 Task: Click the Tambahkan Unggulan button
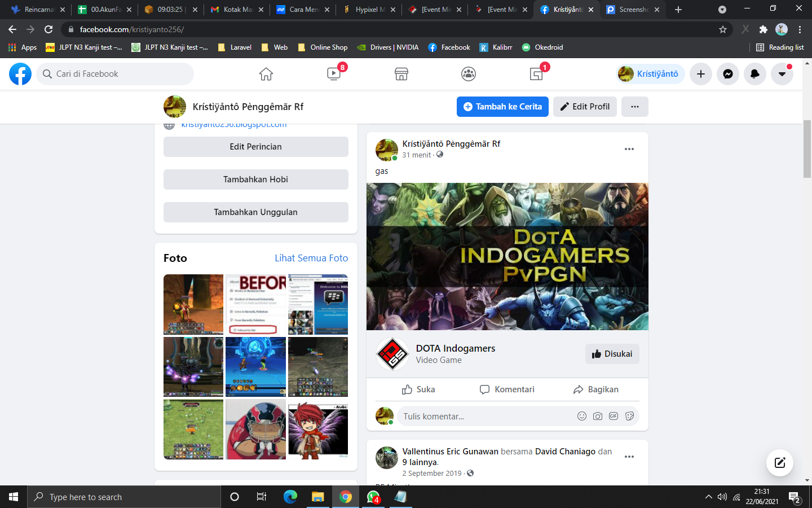pyautogui.click(x=256, y=212)
